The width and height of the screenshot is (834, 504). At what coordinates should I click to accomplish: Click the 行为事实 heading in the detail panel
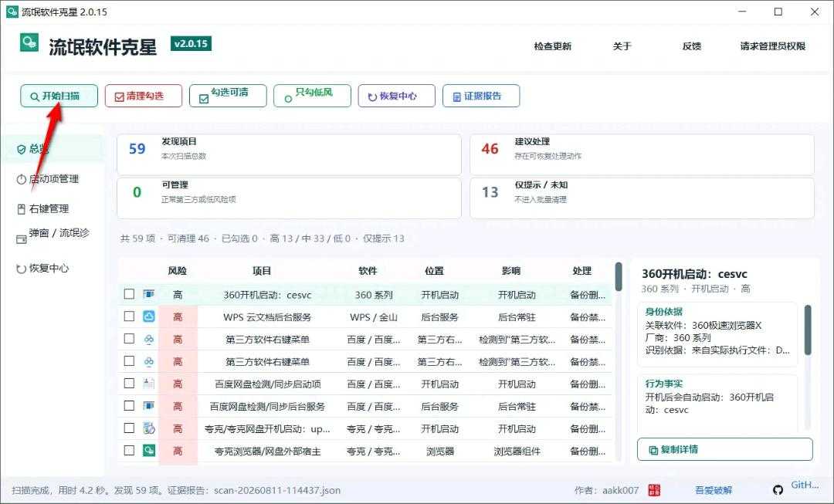click(664, 384)
